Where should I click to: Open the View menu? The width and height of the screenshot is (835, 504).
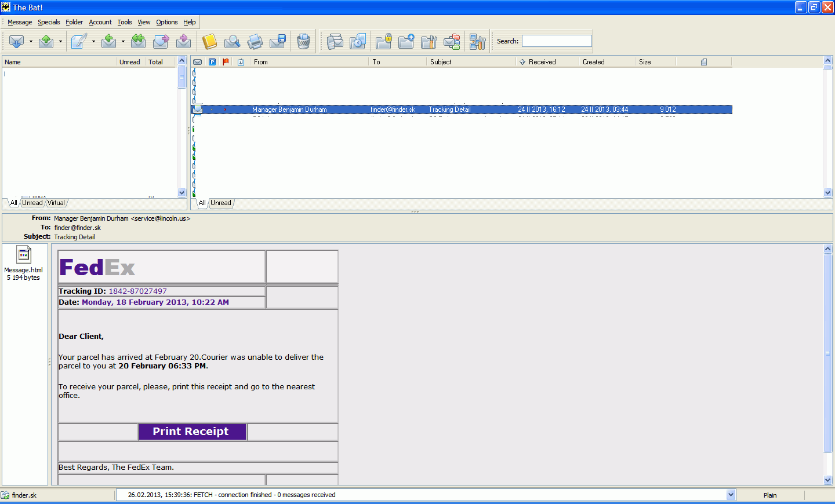coord(144,22)
